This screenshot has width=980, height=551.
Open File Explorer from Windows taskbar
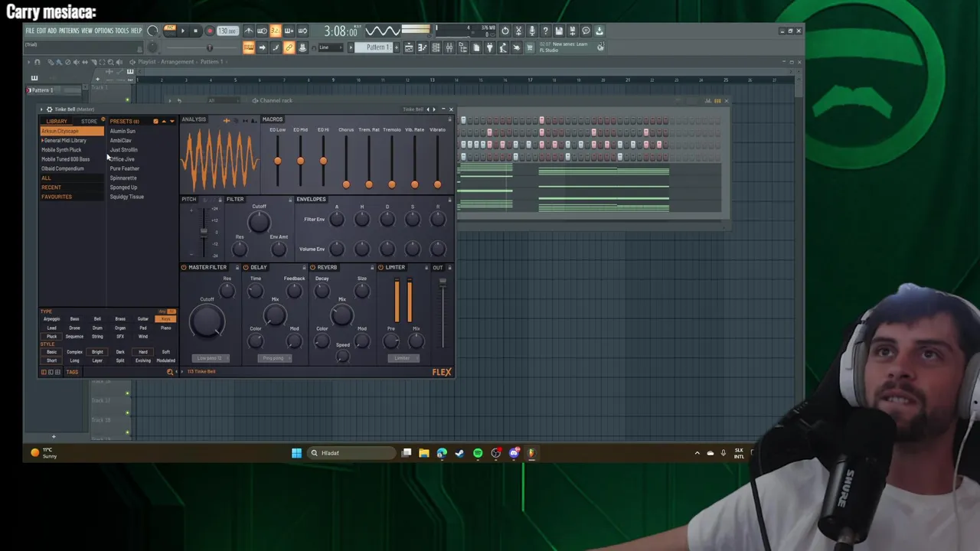pyautogui.click(x=423, y=453)
